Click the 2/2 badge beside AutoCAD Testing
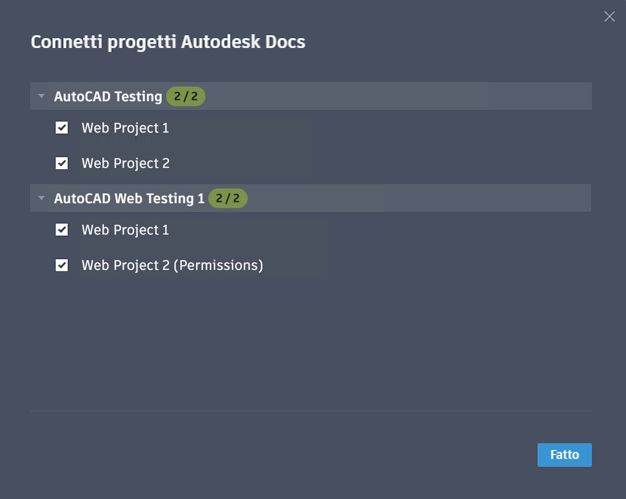Viewport: 626px width, 499px height. pos(185,97)
